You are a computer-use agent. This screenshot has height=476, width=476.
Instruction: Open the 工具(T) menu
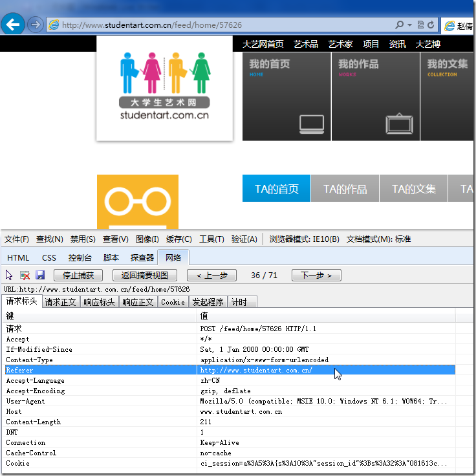(x=211, y=239)
